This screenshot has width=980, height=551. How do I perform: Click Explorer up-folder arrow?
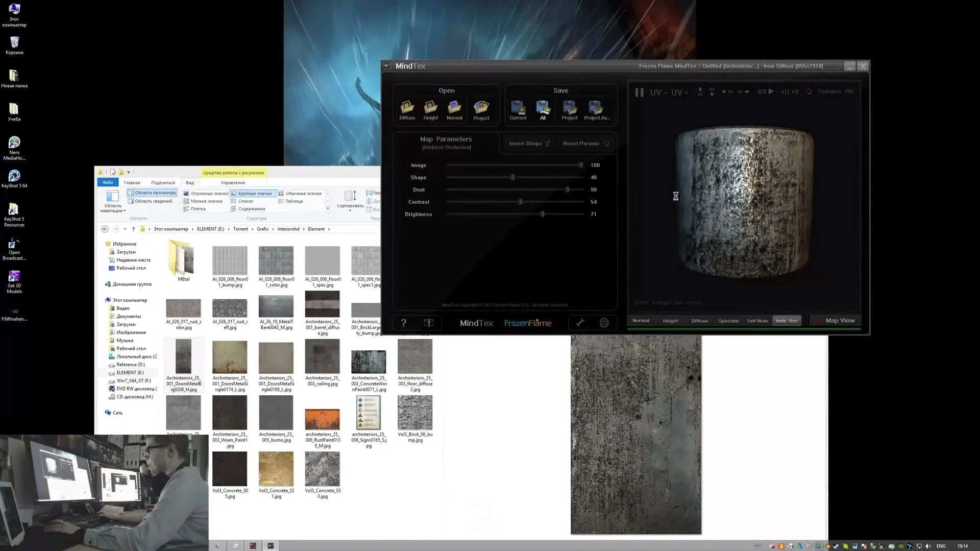[133, 229]
